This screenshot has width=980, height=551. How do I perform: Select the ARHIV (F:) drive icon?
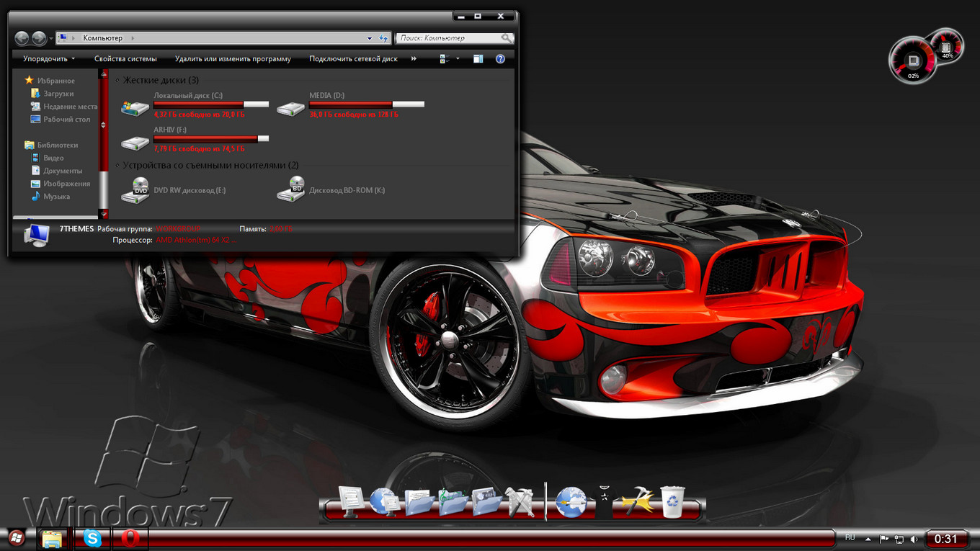point(135,142)
